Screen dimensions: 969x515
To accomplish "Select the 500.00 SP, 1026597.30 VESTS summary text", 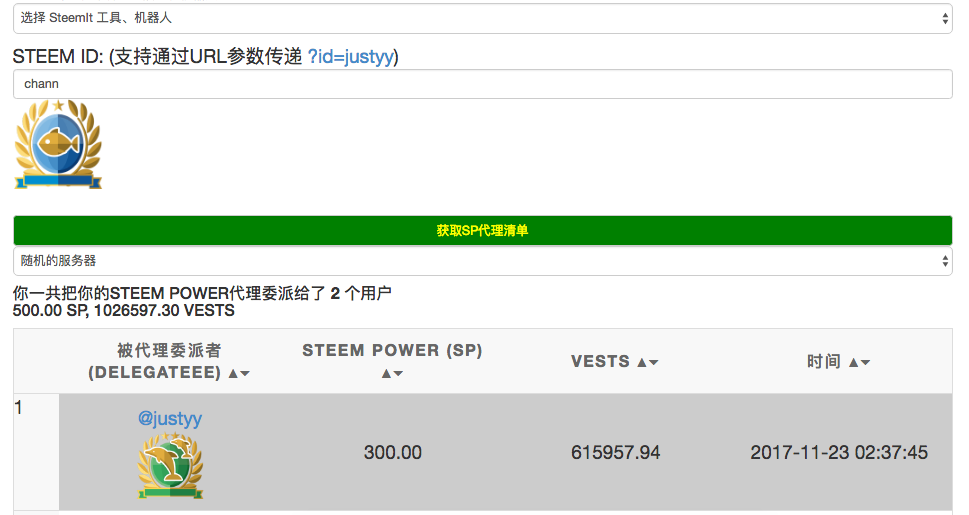I will pos(124,310).
